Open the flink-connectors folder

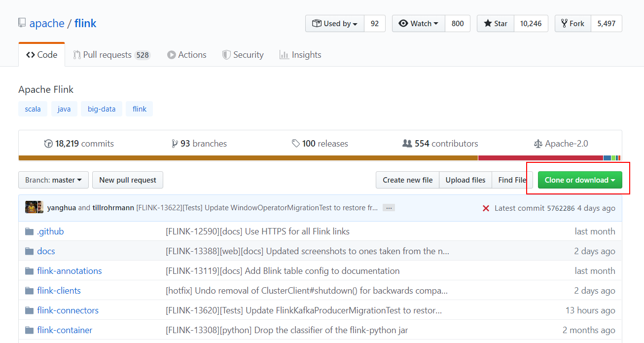(x=68, y=310)
